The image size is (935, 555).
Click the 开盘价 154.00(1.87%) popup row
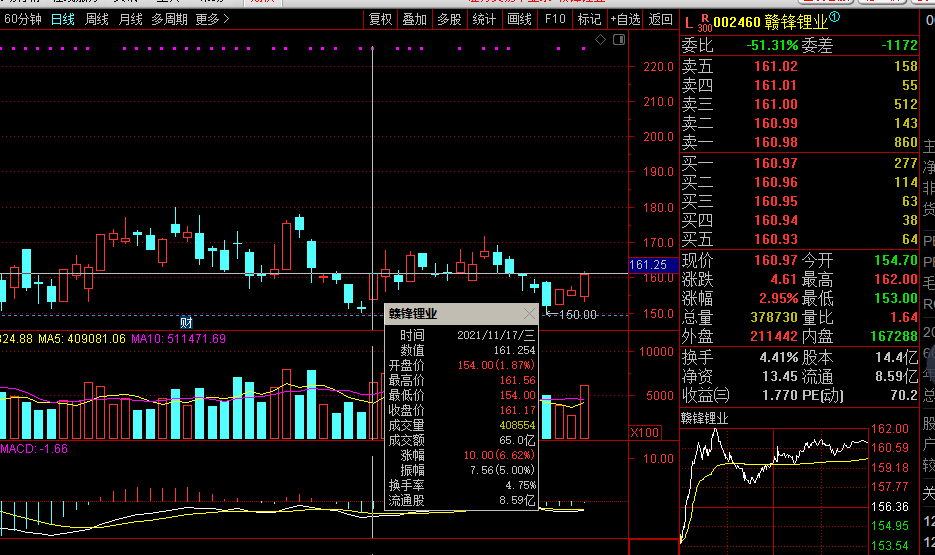click(462, 365)
